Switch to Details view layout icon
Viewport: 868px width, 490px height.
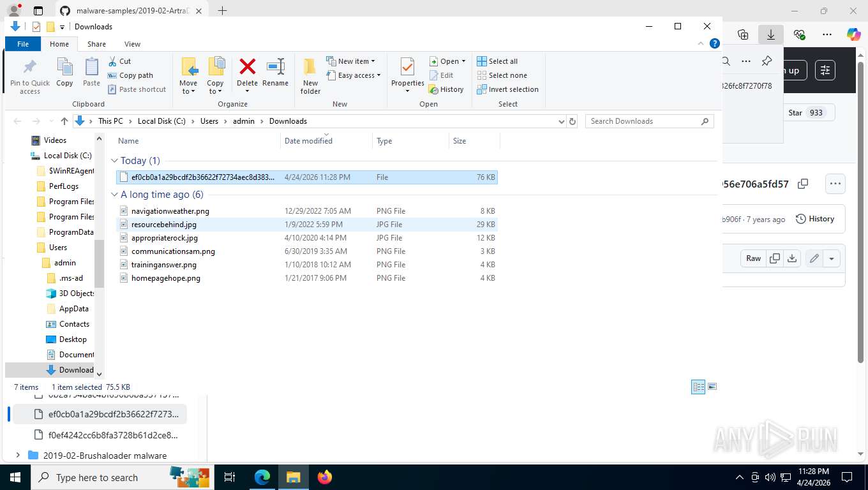point(698,387)
